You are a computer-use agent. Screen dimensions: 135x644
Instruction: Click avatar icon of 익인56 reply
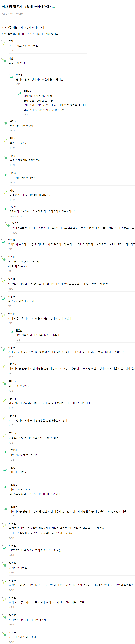coord(19,93)
